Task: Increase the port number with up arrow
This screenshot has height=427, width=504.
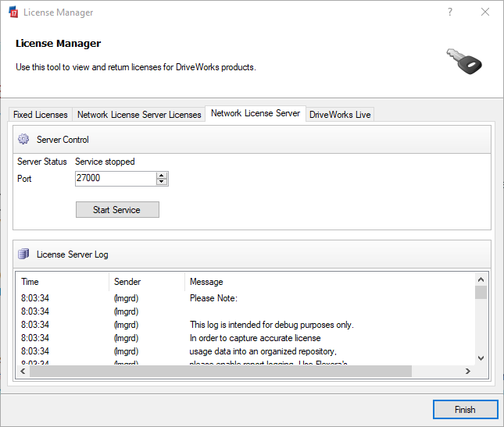Action: tap(162, 175)
